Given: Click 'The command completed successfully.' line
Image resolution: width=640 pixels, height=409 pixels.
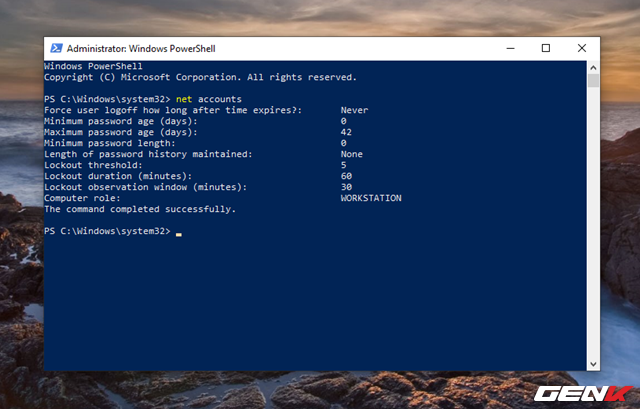Looking at the screenshot, I should (x=140, y=209).
